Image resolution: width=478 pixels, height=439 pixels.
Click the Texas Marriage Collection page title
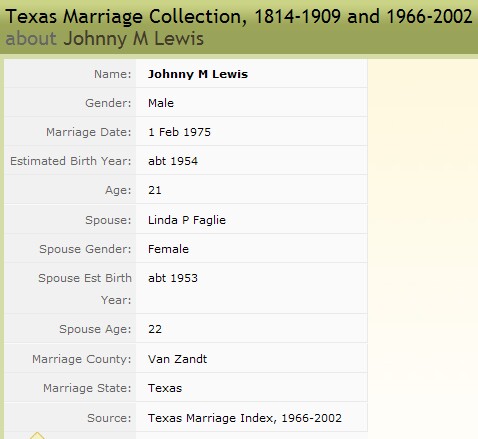coord(239,17)
